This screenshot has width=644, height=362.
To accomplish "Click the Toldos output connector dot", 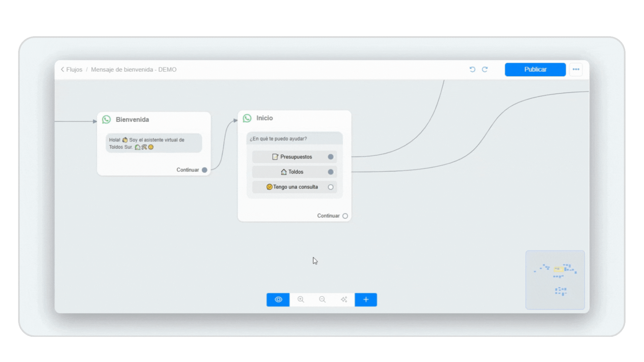I will (x=331, y=172).
